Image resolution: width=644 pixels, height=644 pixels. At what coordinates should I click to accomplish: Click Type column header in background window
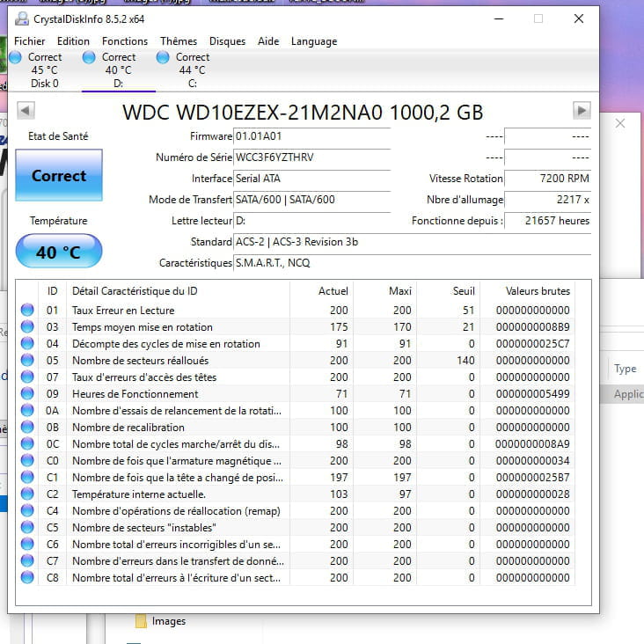click(x=625, y=369)
